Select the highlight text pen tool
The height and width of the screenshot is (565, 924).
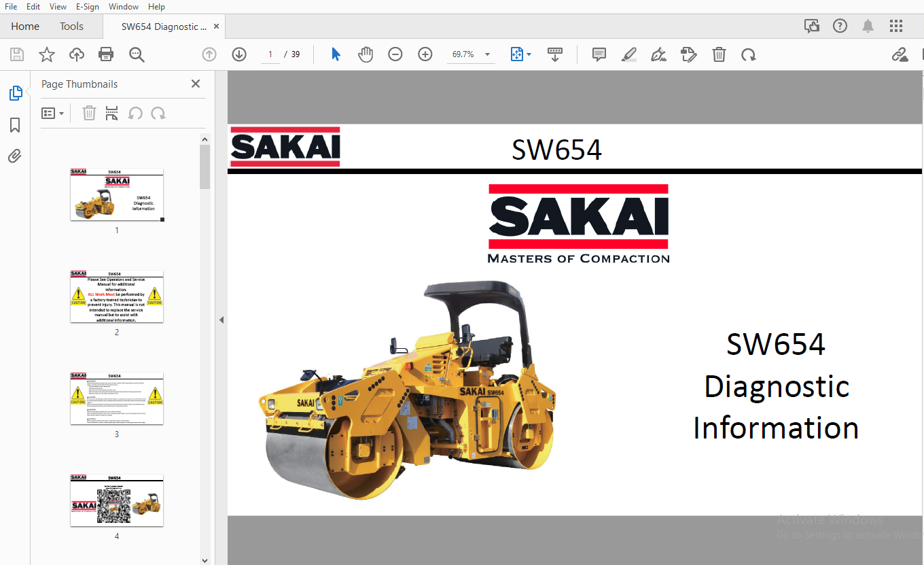click(629, 54)
